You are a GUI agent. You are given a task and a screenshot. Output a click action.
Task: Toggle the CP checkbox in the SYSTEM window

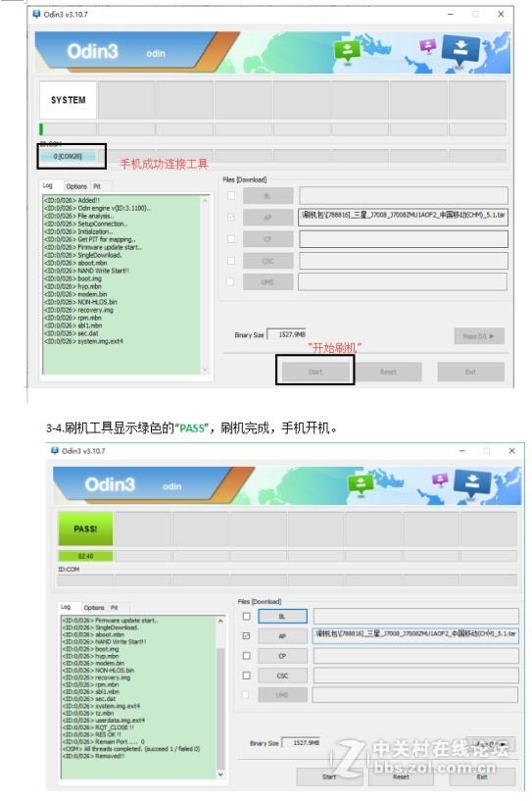[231, 238]
